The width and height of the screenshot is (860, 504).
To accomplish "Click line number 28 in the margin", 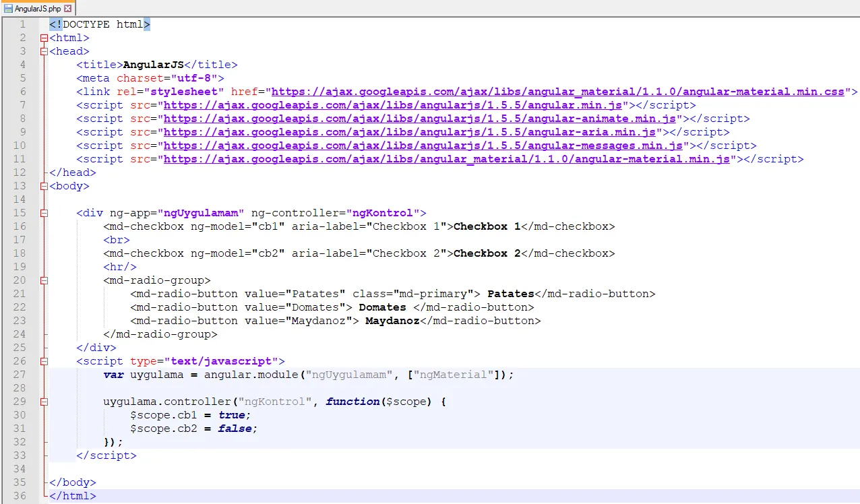I will tap(20, 388).
